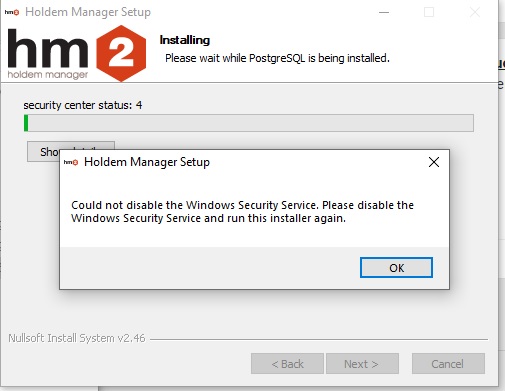Minimize the Holdem Manager Setup window

click(384, 12)
